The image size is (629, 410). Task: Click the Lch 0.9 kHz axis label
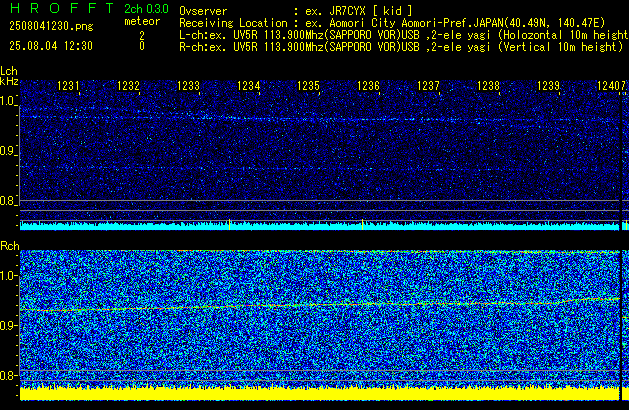pos(8,151)
